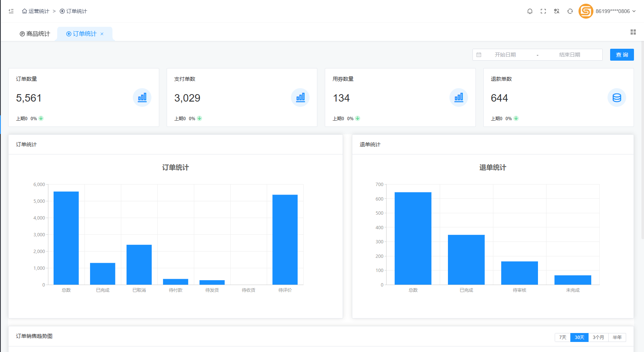Viewport: 644px width, 352px height.
Task: Click the database icon in 退款单数 card
Action: 616,97
